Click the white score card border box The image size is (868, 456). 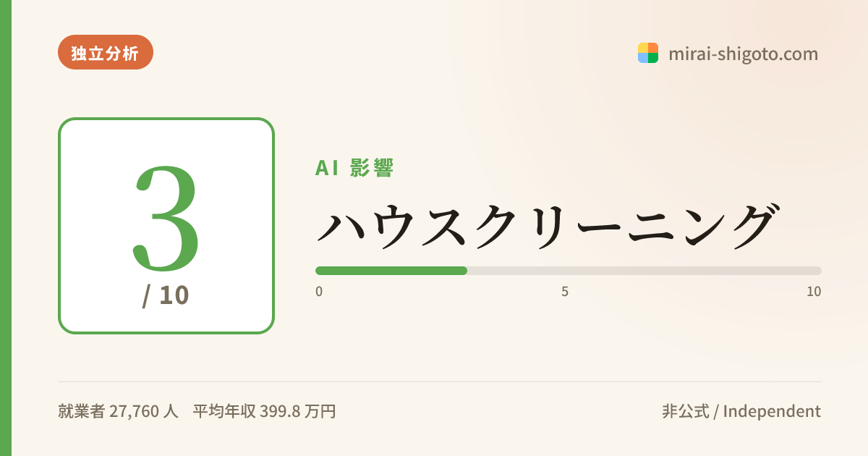point(166,226)
